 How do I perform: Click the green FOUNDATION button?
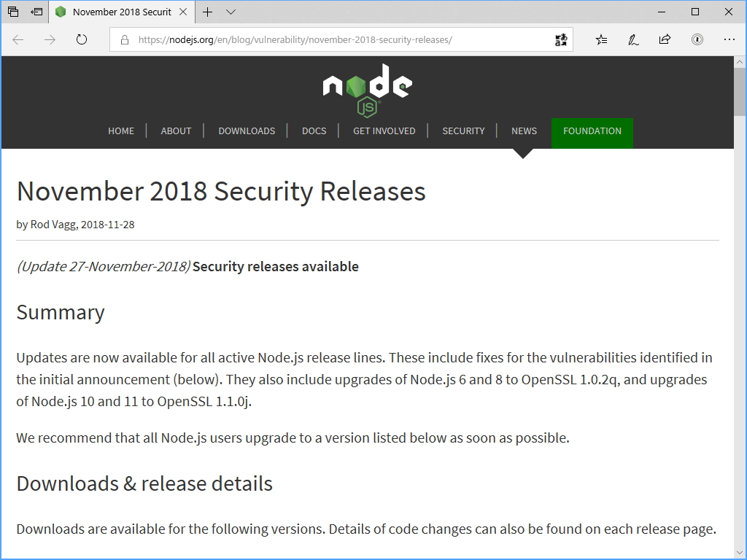(x=592, y=132)
